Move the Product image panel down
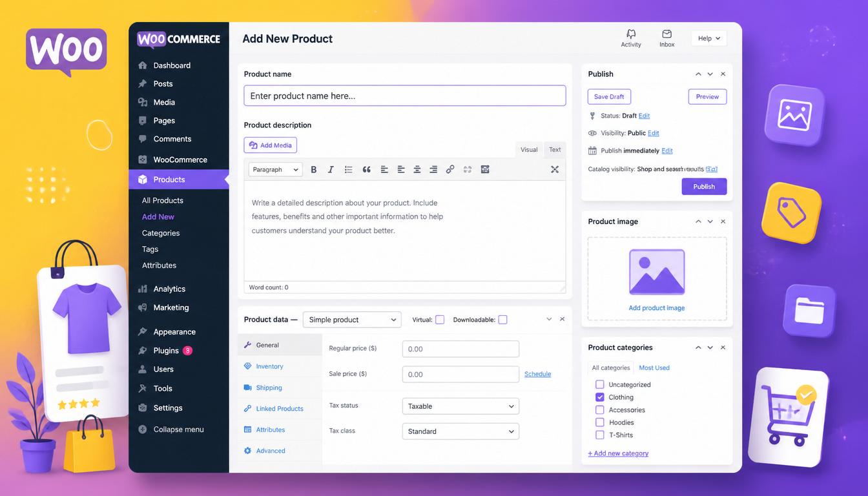The image size is (868, 496). click(x=710, y=222)
